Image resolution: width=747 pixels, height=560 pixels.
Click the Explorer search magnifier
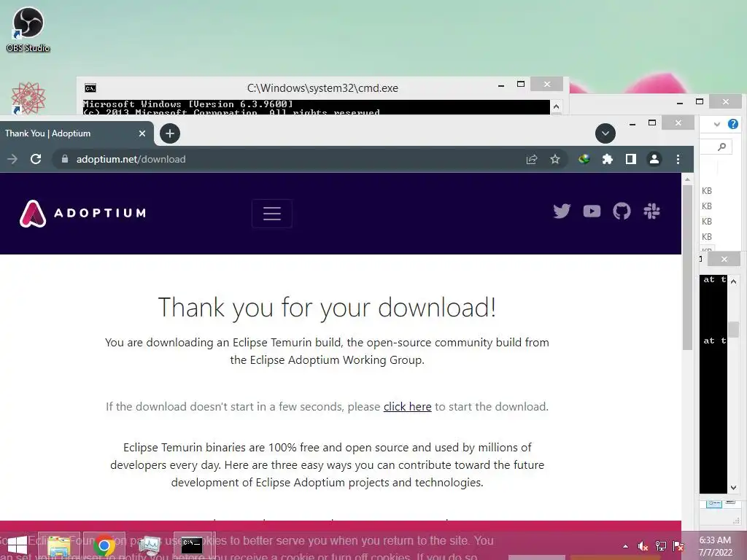tap(721, 147)
